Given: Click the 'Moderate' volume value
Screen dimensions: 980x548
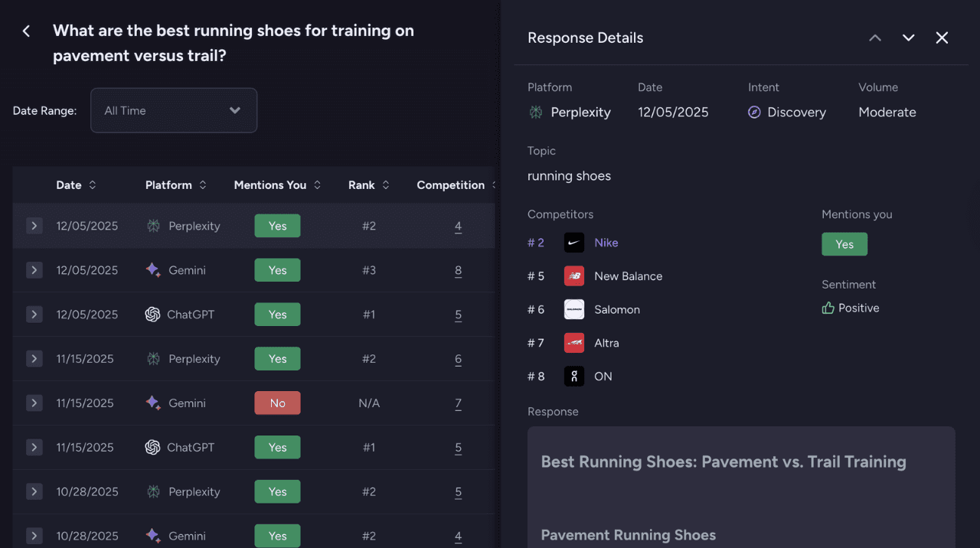Looking at the screenshot, I should click(x=887, y=113).
